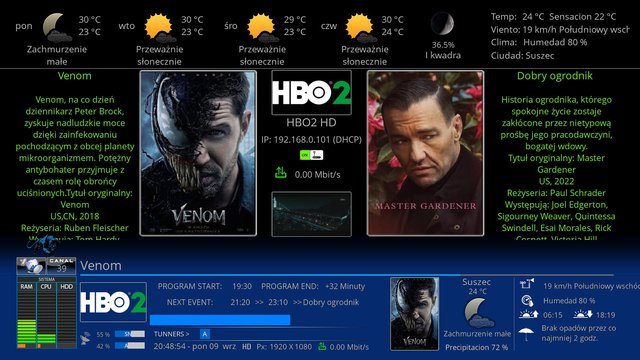Click the HD resolution indicator icon
Screen dimensions: 640x360
247,347
